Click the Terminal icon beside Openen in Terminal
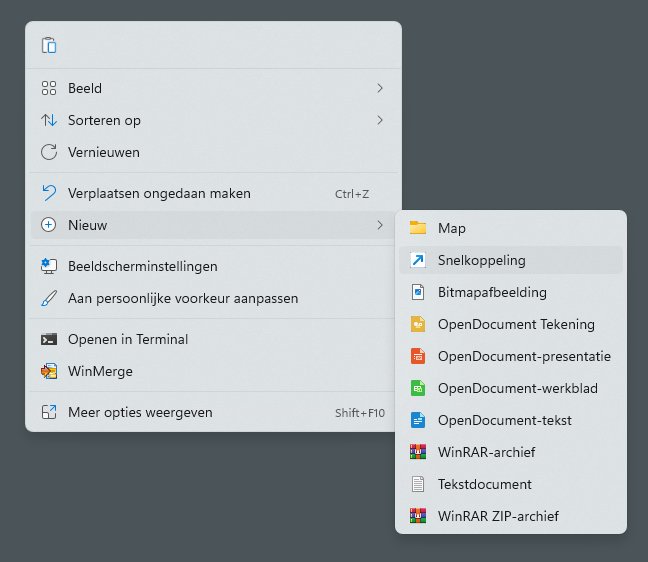 pyautogui.click(x=49, y=339)
